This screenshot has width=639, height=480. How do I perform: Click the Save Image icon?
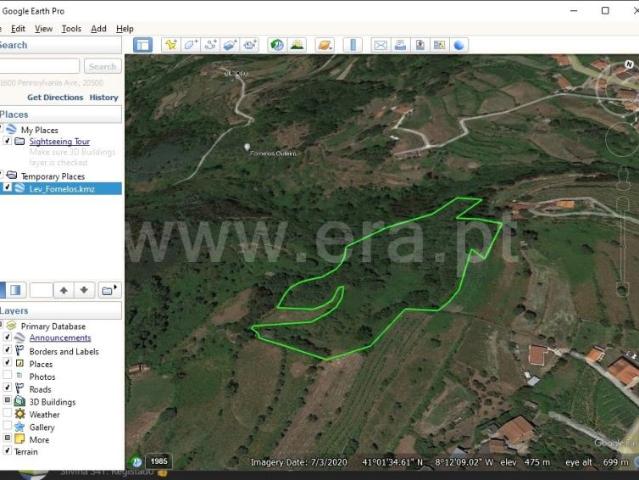coord(420,45)
